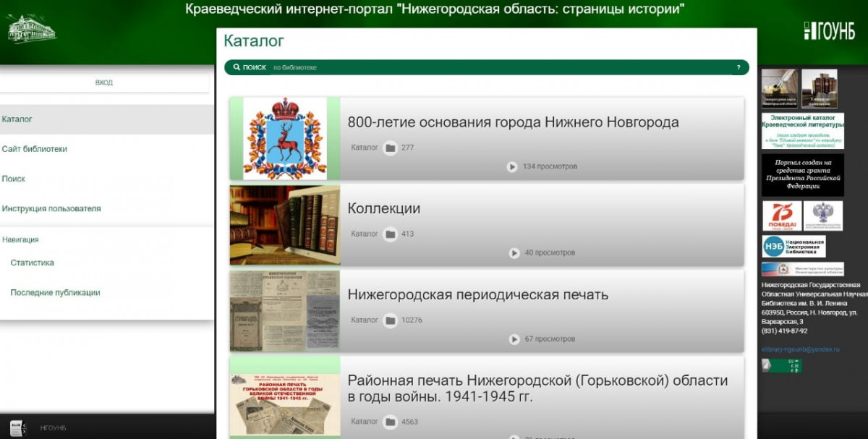Viewport: 868px width, 439px height.
Task: Click the library building logo in header
Action: coord(31,28)
